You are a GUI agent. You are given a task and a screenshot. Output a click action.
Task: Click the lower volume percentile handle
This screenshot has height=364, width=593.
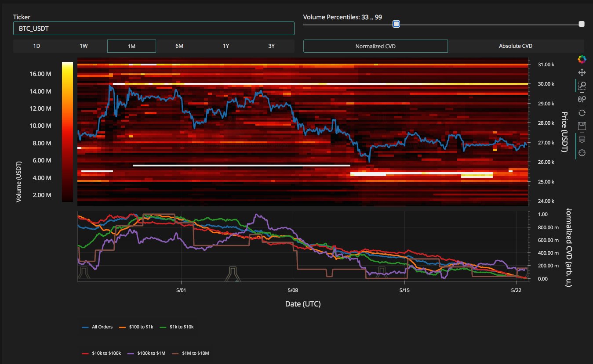click(x=396, y=24)
